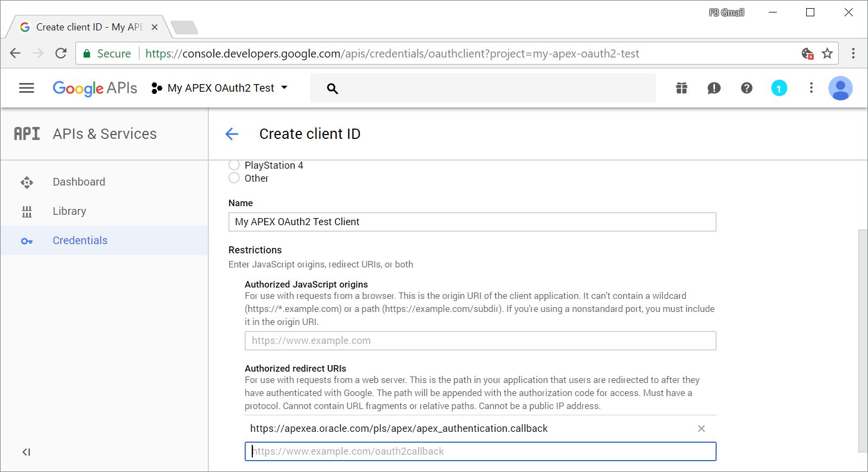Click the Authorized redirect URIs input field
868x472 pixels.
pos(480,451)
